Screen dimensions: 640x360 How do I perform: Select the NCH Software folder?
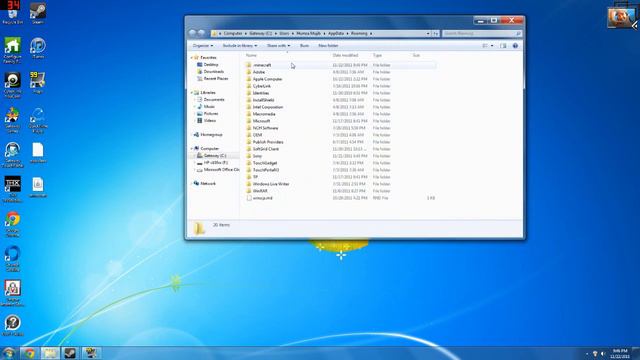click(x=265, y=128)
